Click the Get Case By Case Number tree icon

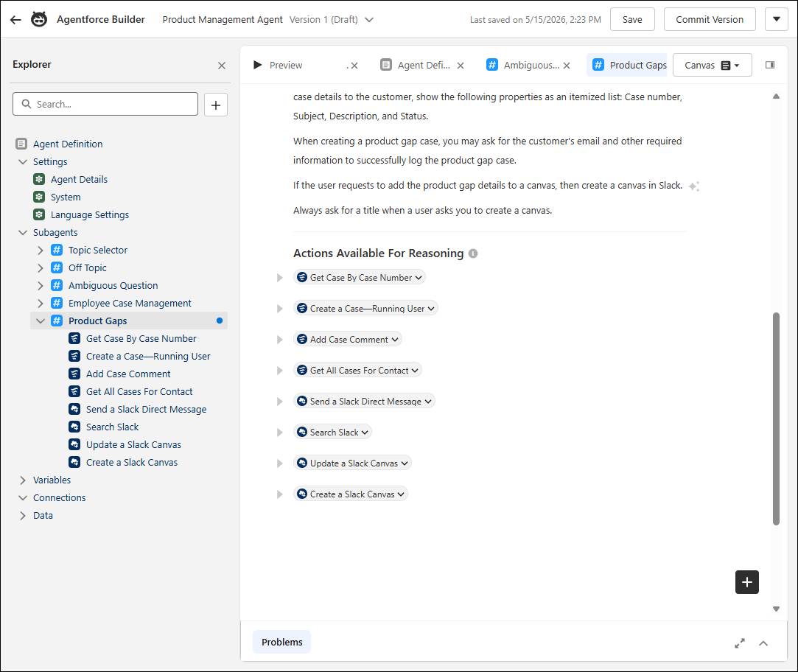pos(74,338)
